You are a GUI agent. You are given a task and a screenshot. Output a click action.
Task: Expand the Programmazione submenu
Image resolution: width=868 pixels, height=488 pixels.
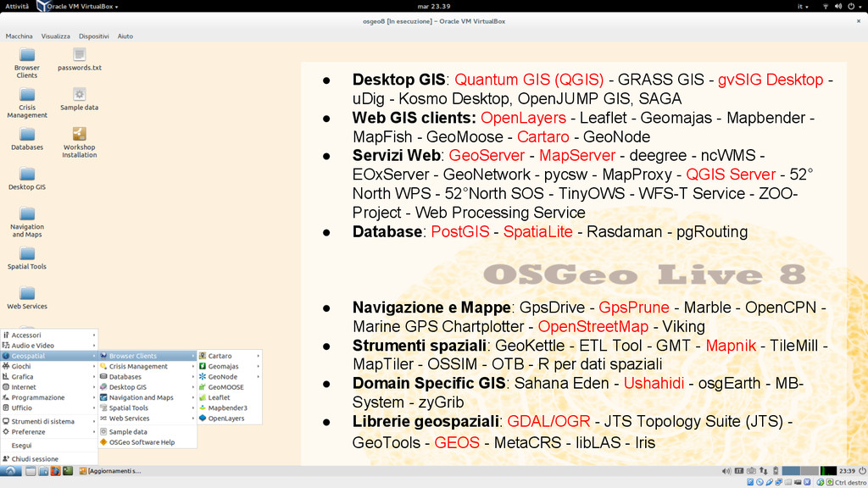click(49, 397)
